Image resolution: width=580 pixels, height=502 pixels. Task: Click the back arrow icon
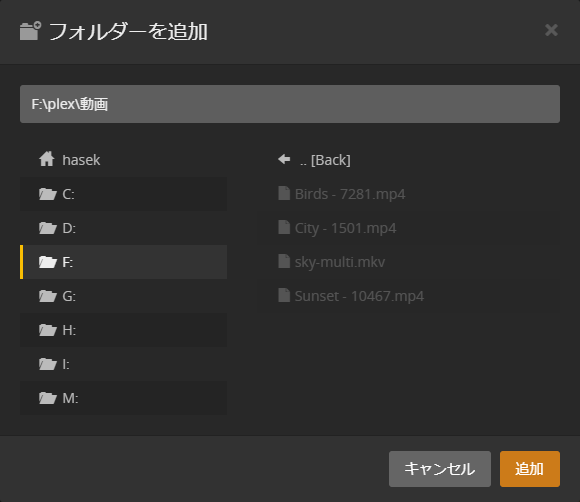pyautogui.click(x=284, y=159)
